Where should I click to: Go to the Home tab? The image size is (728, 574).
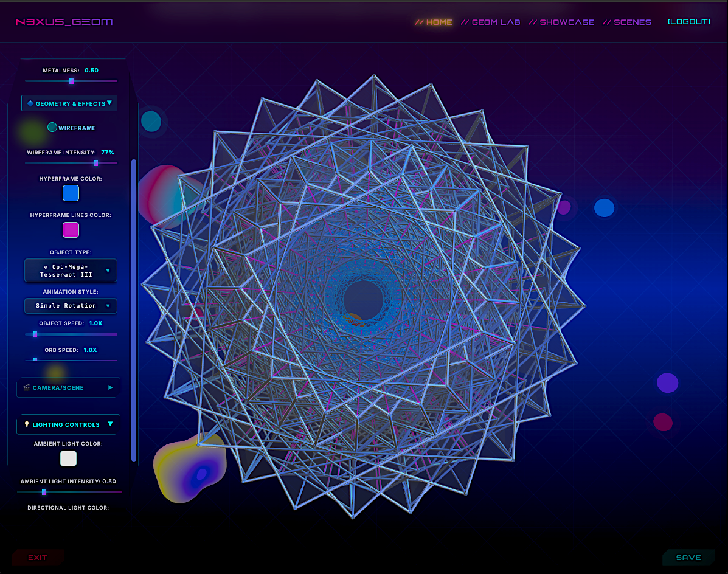tap(434, 22)
